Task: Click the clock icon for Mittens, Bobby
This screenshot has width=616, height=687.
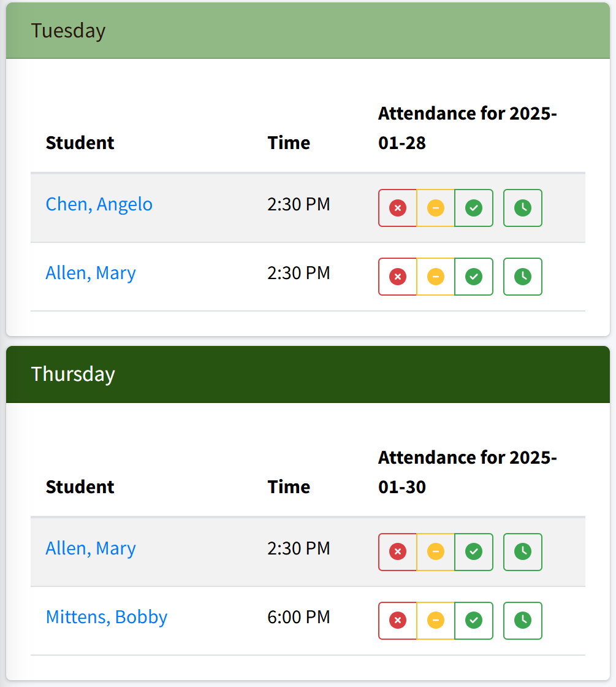Action: [x=522, y=621]
